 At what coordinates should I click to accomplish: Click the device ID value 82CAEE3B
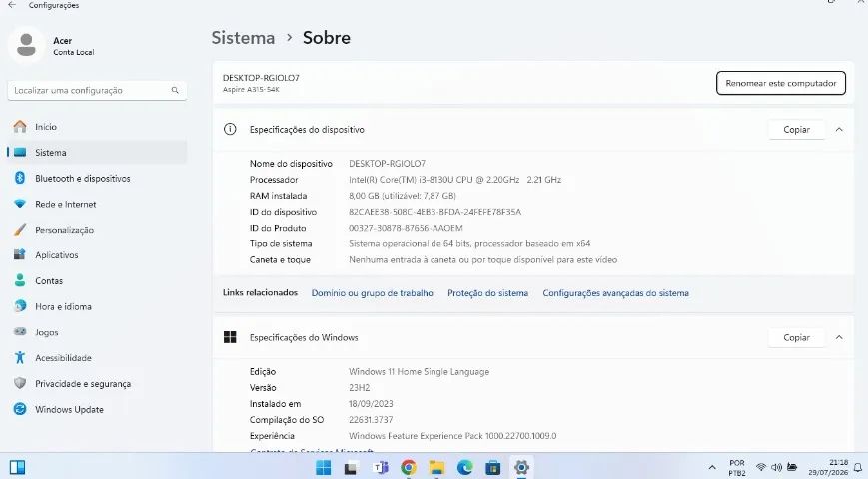435,212
